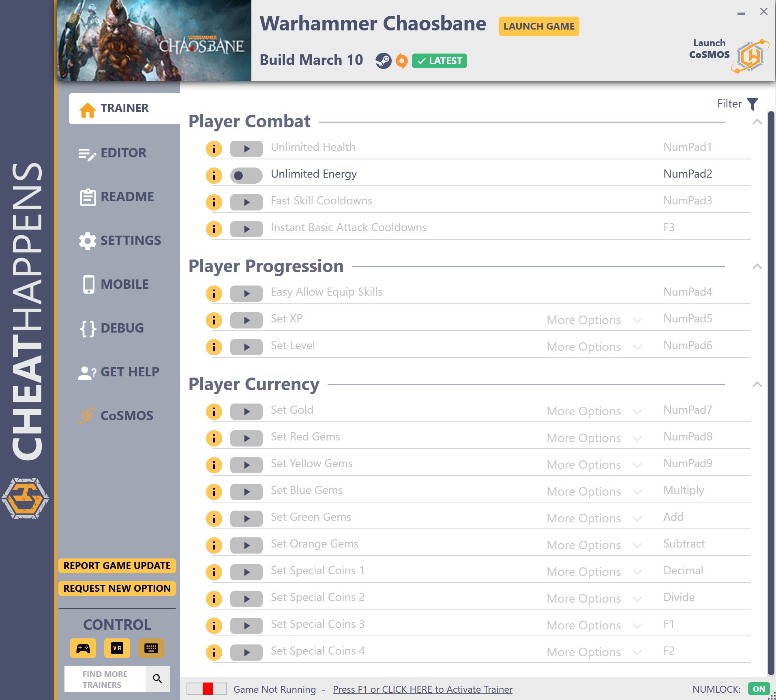776x700 pixels.
Task: Open GET HELP in sidebar
Action: tap(118, 372)
